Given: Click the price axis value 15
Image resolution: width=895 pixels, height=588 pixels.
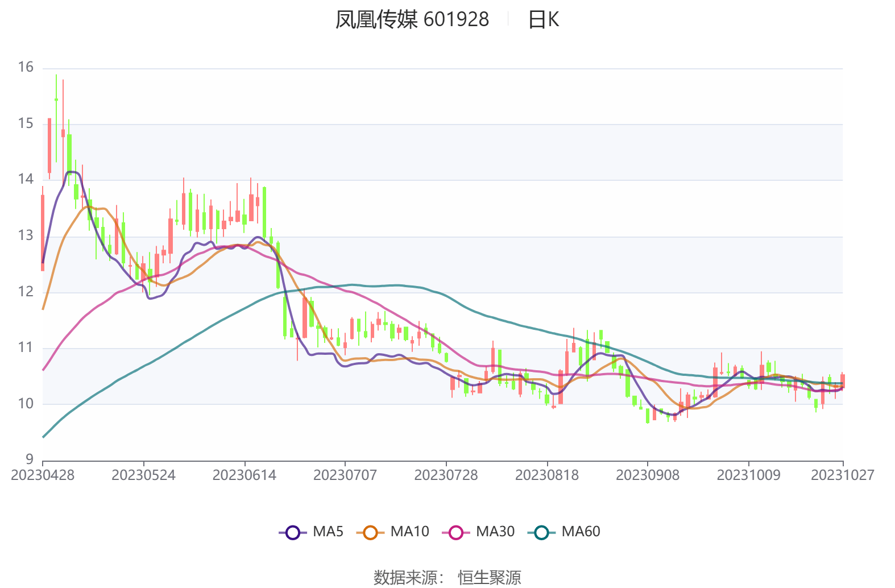Looking at the screenshot, I should [26, 123].
